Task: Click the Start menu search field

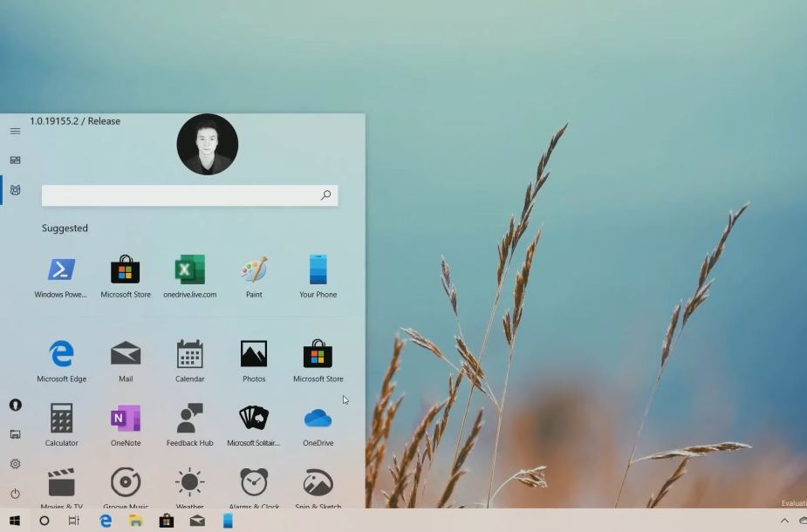Action: tap(190, 195)
